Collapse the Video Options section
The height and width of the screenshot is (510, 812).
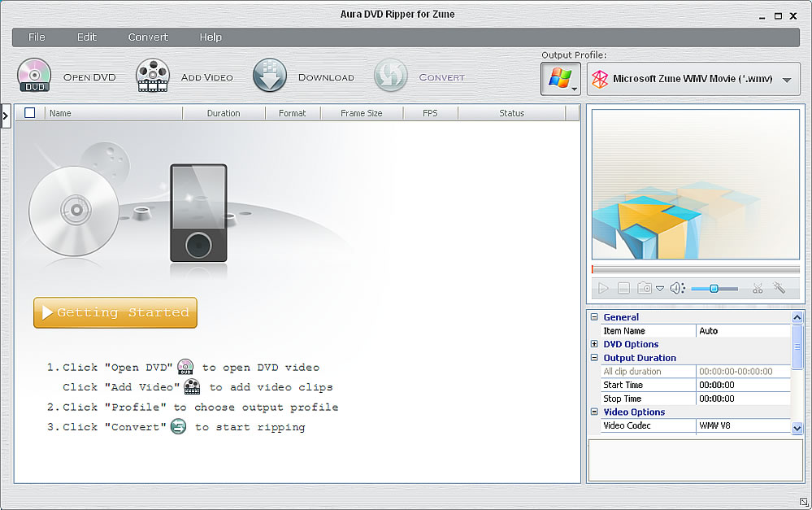594,412
